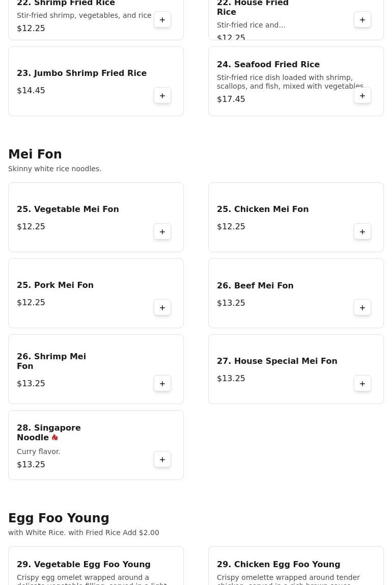Add Shrimp Mei Fon to cart

[162, 384]
